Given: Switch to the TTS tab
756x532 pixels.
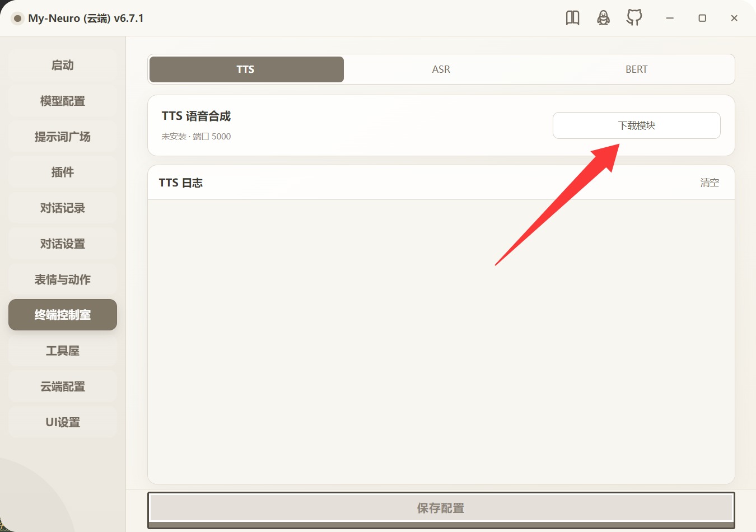Looking at the screenshot, I should [246, 69].
